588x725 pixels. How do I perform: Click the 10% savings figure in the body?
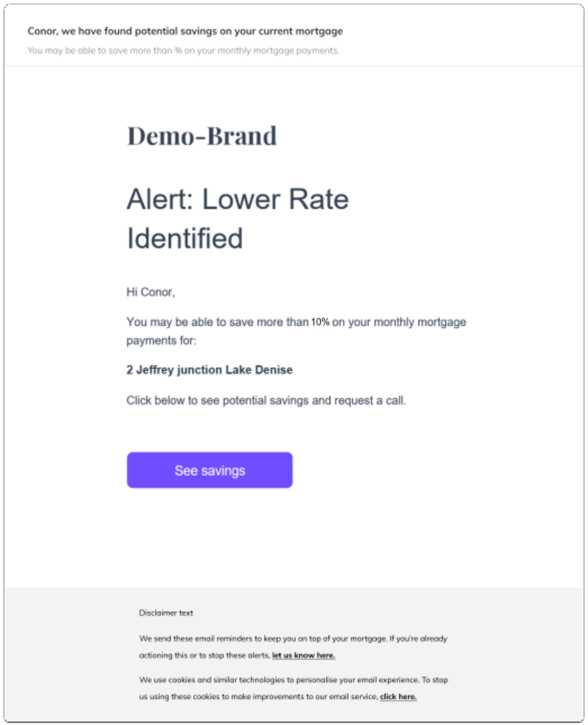[x=320, y=322]
